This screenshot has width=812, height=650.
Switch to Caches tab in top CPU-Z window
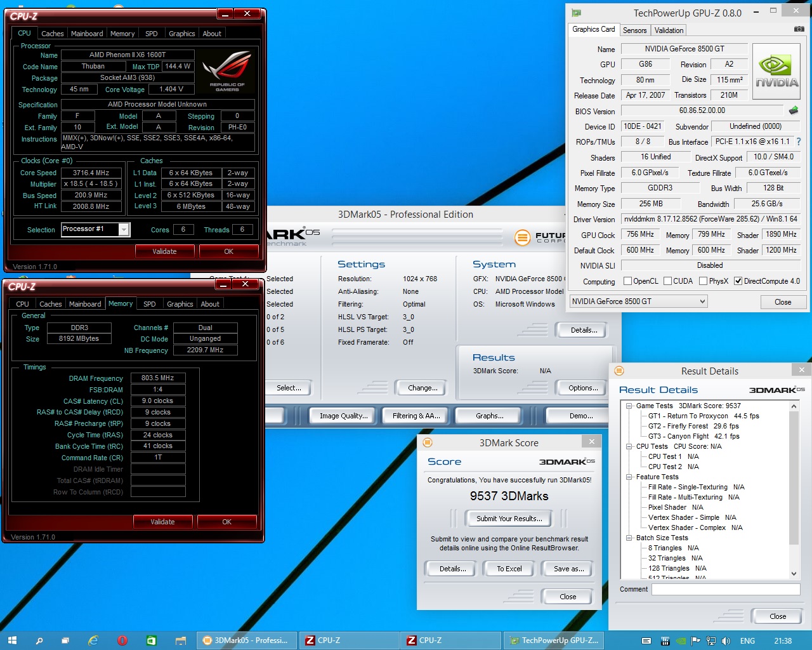pyautogui.click(x=52, y=34)
